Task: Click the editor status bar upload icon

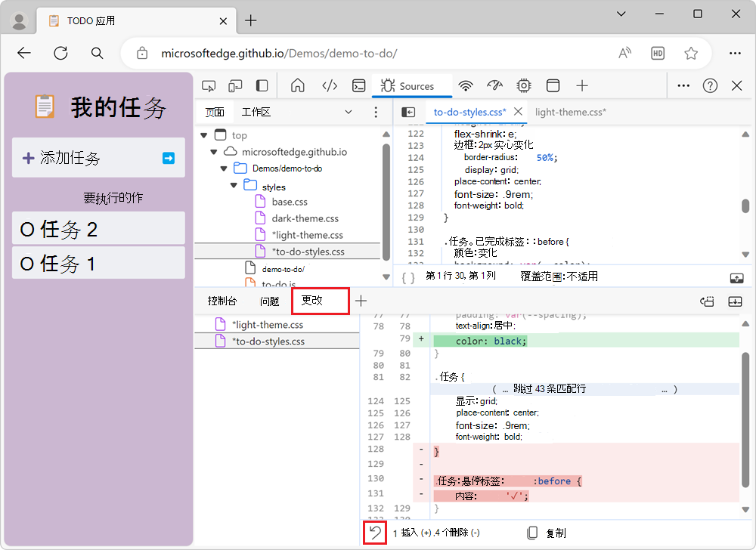Action: [x=736, y=278]
